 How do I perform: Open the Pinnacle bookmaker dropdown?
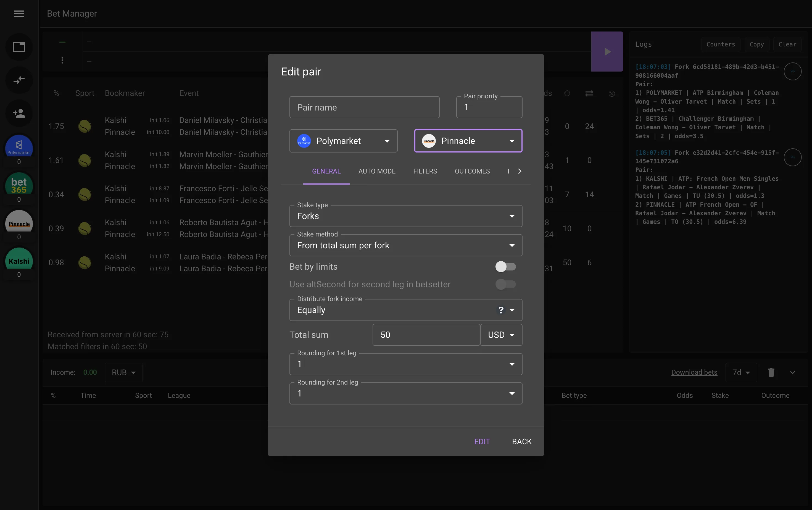click(468, 141)
